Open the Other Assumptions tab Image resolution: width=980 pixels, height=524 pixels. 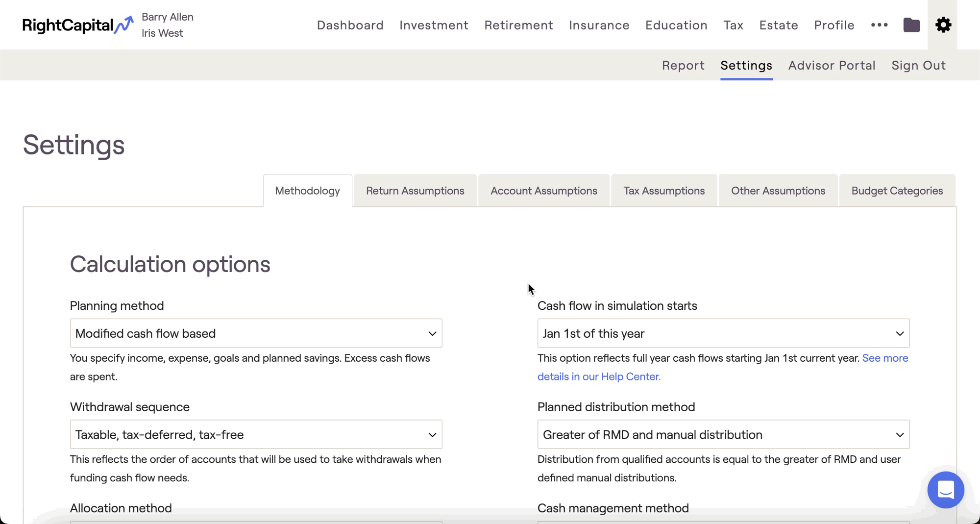click(x=778, y=191)
